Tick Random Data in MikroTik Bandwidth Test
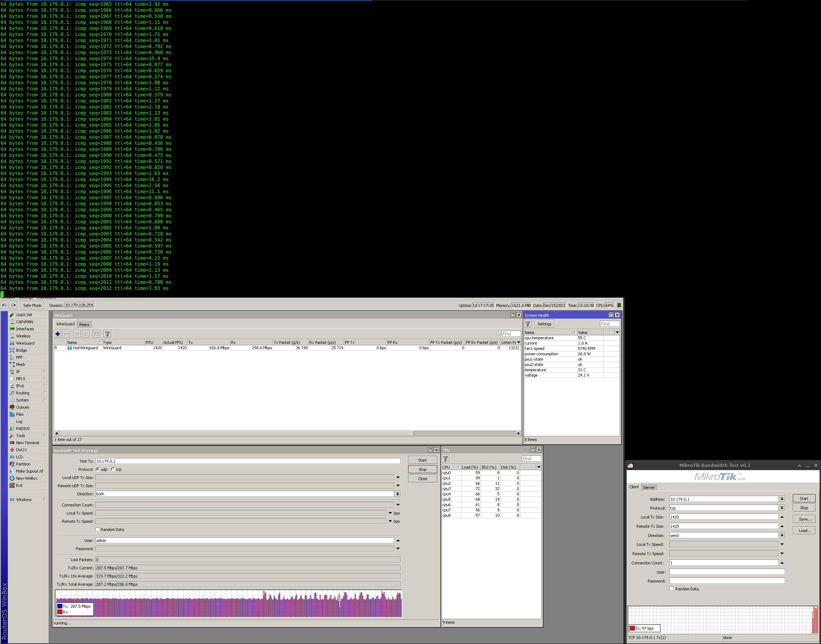Screen dimensions: 821x644 (672, 589)
